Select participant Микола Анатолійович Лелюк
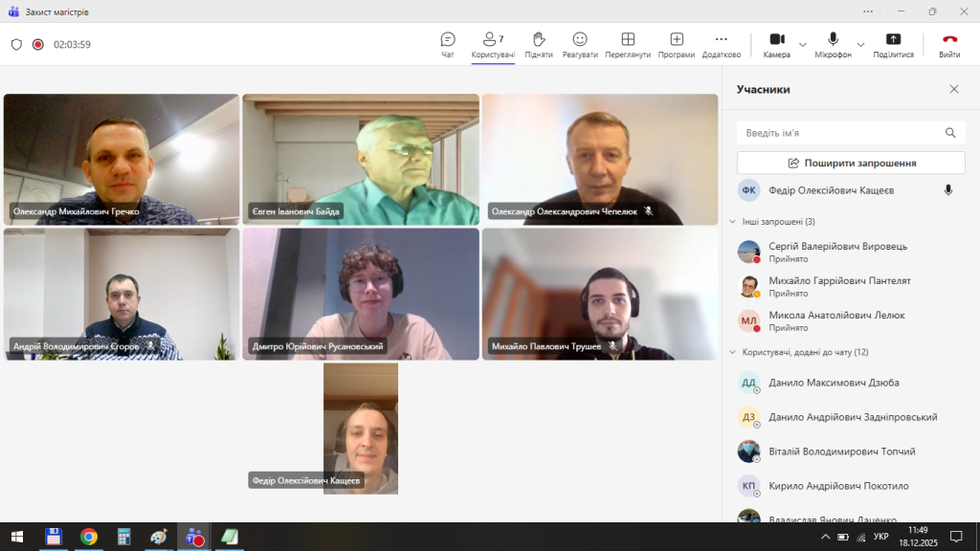 click(851, 320)
